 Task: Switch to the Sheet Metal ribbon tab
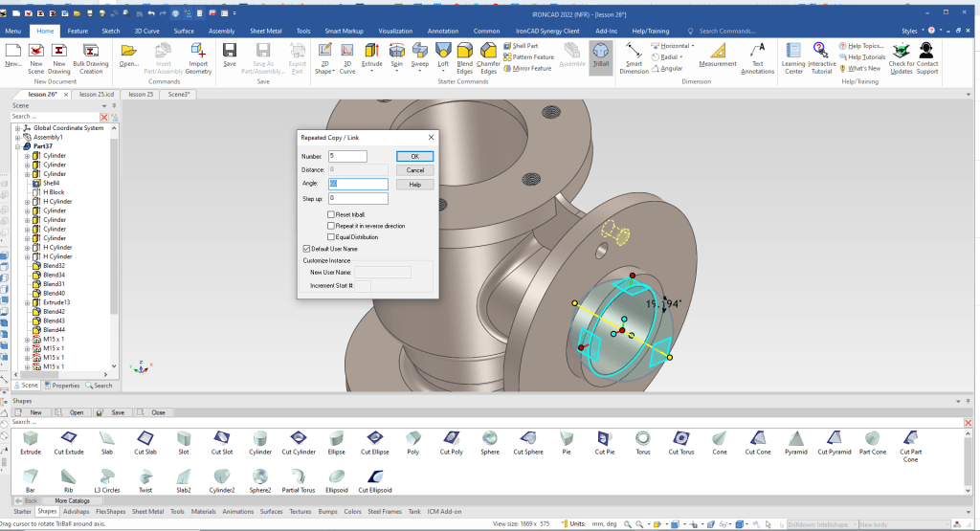pyautogui.click(x=266, y=31)
